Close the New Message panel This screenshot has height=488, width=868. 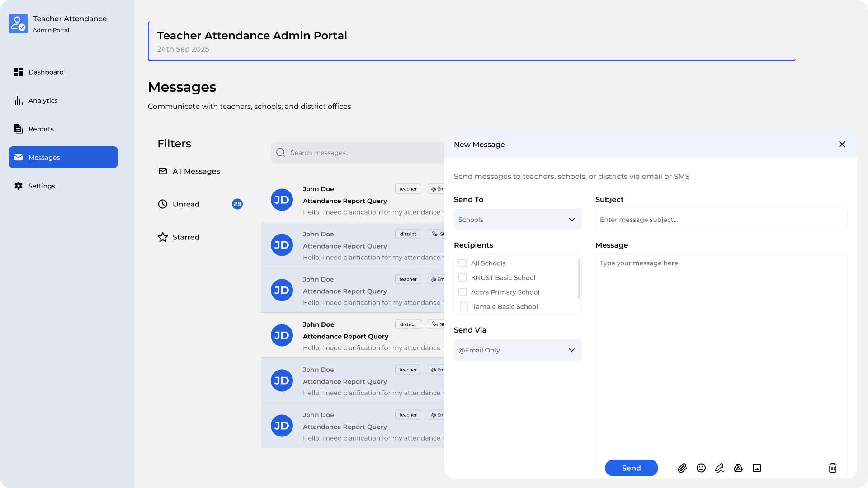coord(842,145)
